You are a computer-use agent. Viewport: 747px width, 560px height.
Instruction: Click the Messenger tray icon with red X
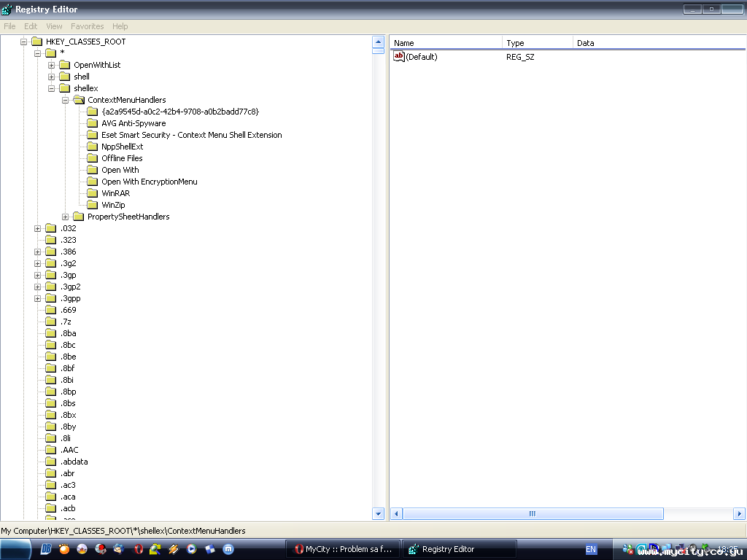pyautogui.click(x=628, y=550)
